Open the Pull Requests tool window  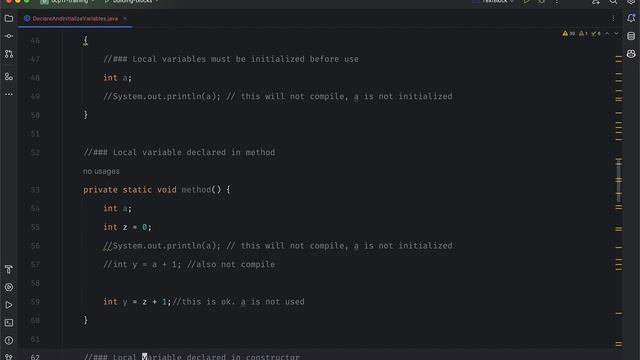pos(9,54)
